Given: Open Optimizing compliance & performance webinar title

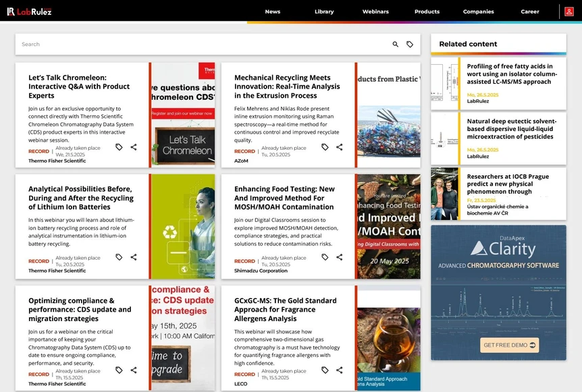Looking at the screenshot, I should (x=80, y=310).
